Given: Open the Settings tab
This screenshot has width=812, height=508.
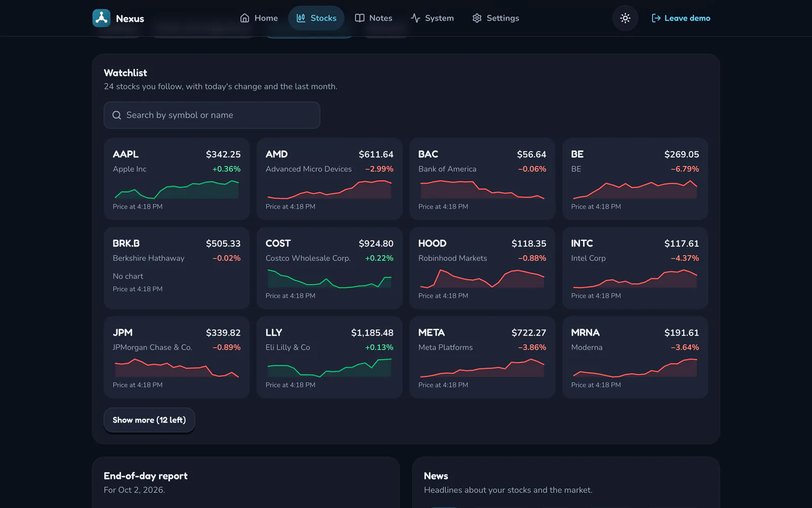Looking at the screenshot, I should coord(495,18).
